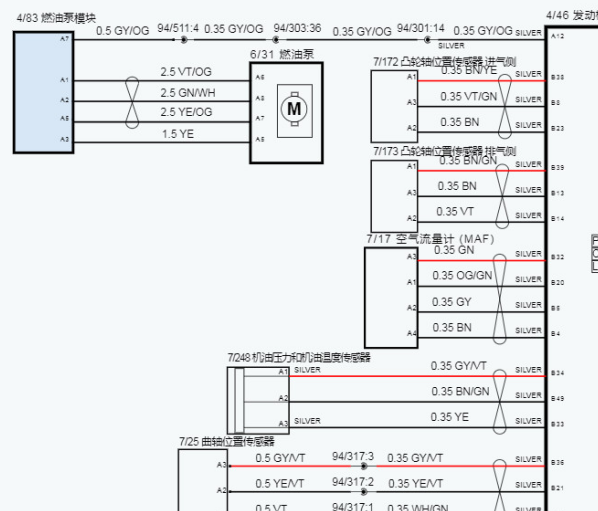The width and height of the screenshot is (598, 511).
Task: Click connector node 94/511:4
Action: tap(184, 40)
